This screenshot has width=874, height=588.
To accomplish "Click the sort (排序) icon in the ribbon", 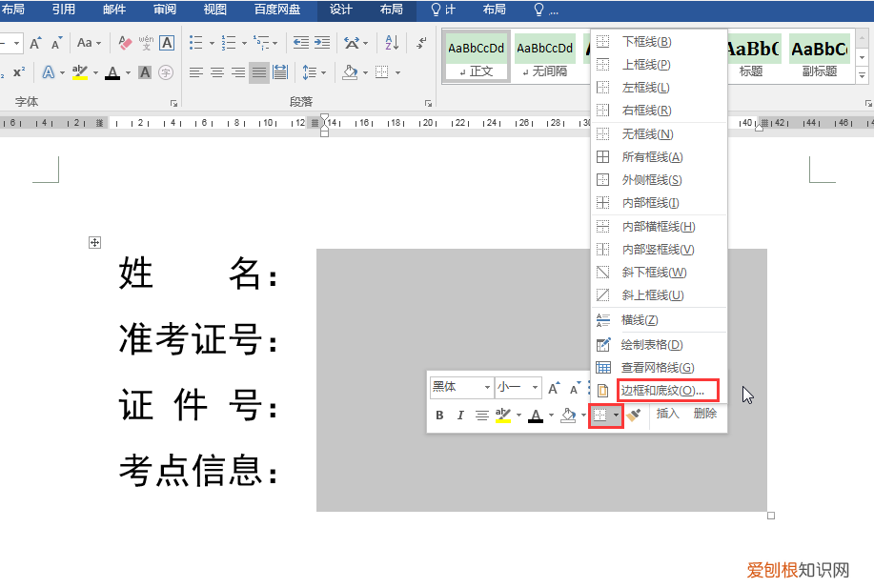I will (x=391, y=44).
